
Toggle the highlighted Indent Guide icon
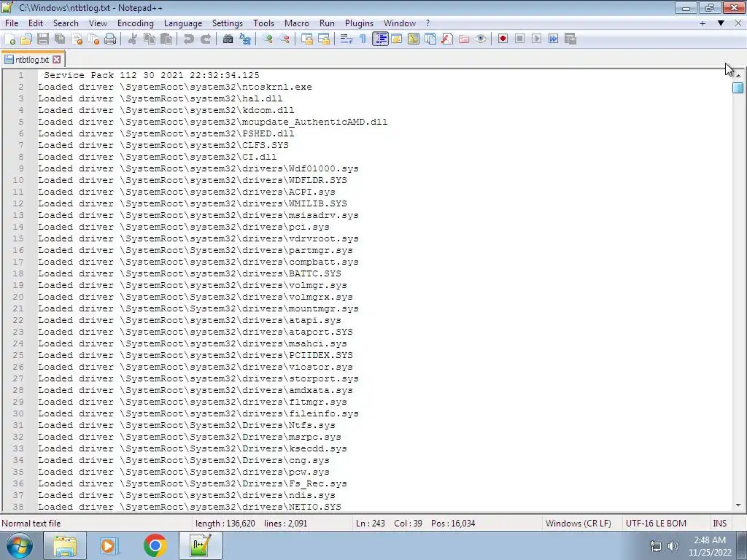tap(380, 39)
